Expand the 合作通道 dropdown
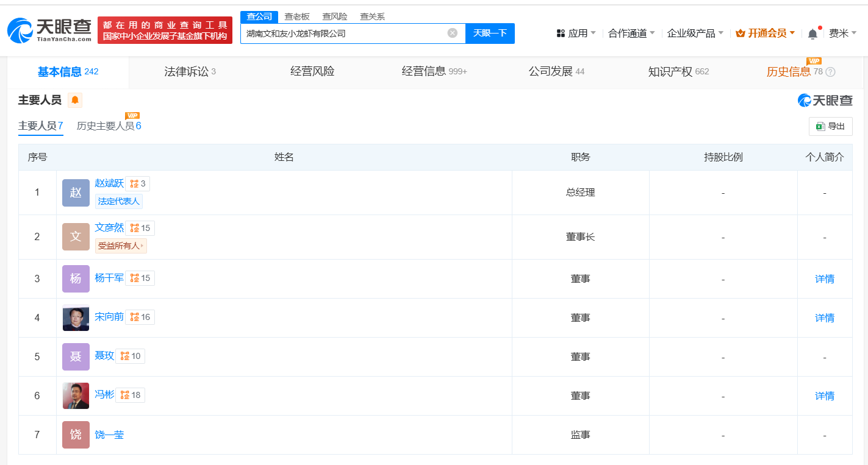The height and width of the screenshot is (465, 868). click(631, 33)
